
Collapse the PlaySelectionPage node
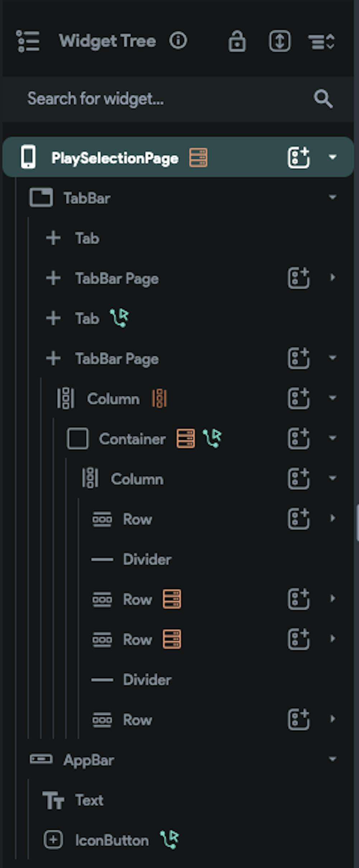click(x=332, y=157)
